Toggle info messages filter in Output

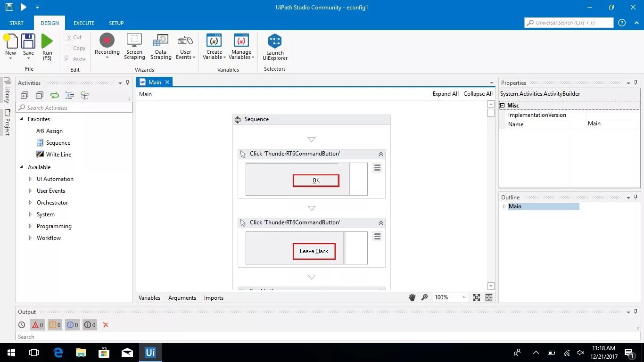pyautogui.click(x=73, y=325)
